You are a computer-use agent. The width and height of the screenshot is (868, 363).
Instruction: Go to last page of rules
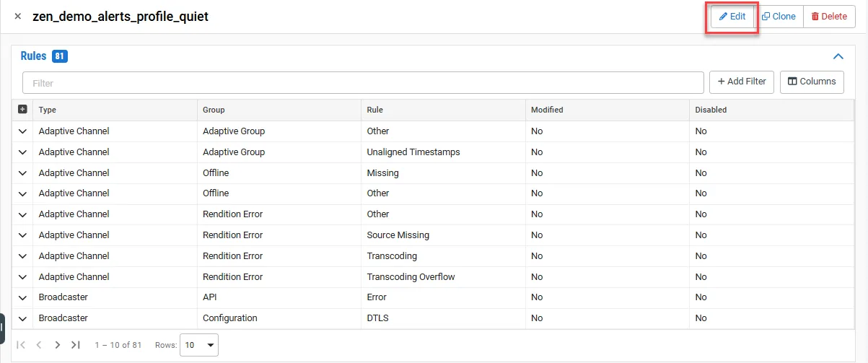coord(75,345)
